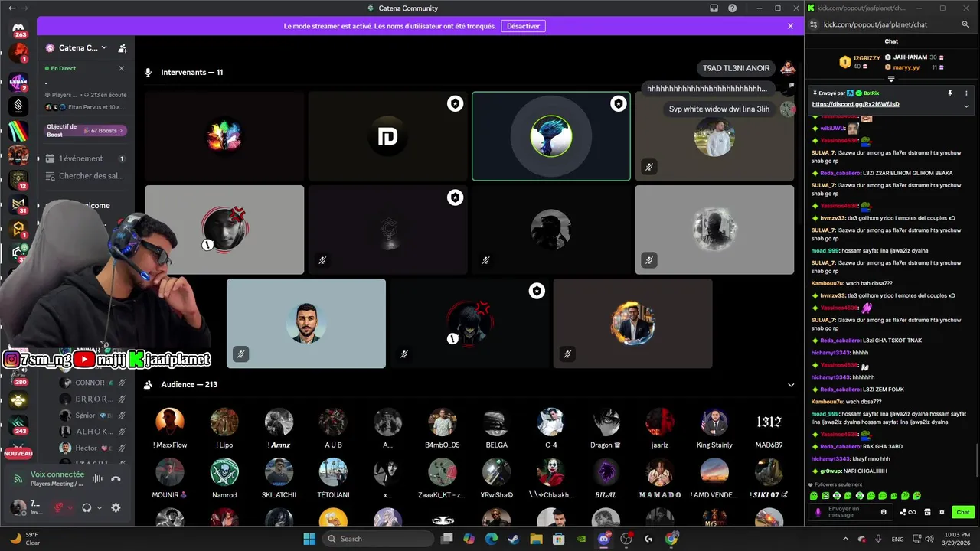Open microphone input options arrow
The image size is (980, 551).
tap(70, 507)
